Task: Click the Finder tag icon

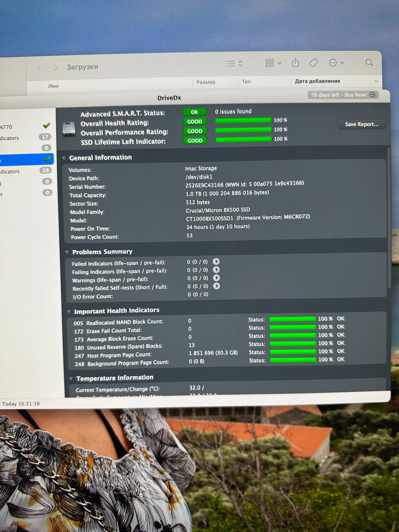Action: (313, 63)
